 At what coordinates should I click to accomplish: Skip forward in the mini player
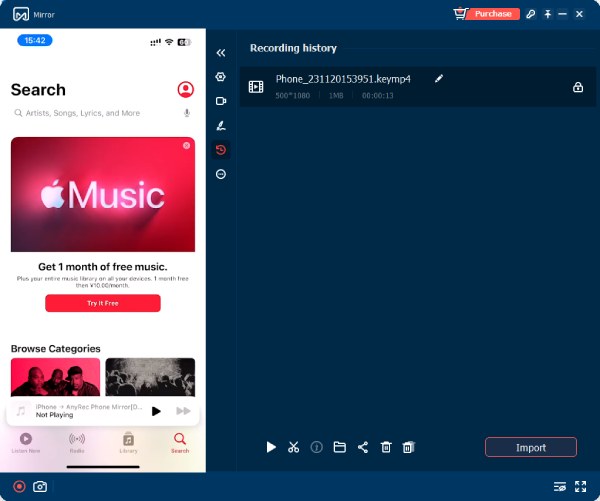click(x=183, y=411)
